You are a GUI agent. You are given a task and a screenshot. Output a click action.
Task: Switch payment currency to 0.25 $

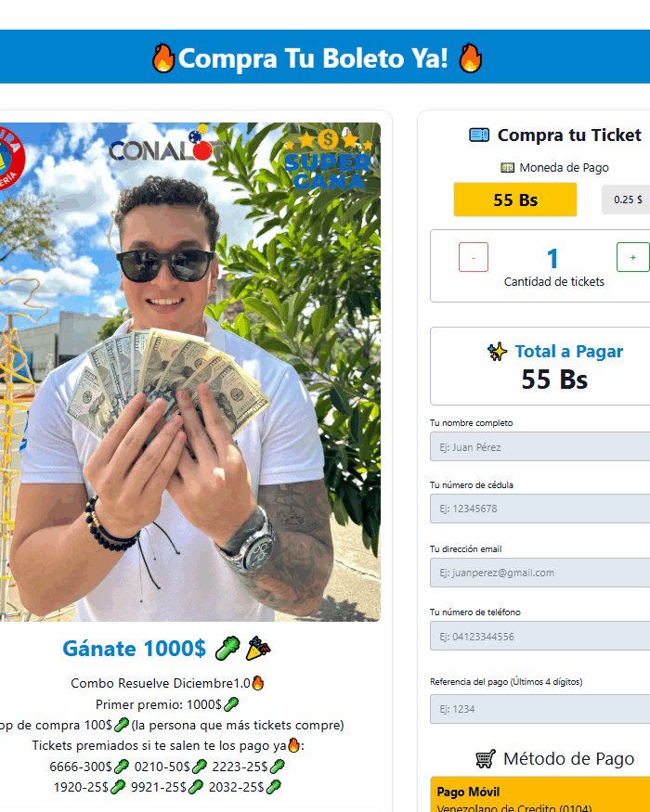pos(626,200)
